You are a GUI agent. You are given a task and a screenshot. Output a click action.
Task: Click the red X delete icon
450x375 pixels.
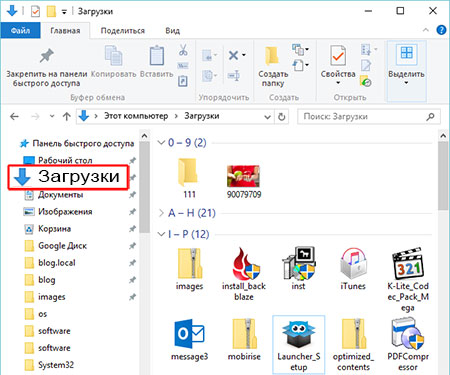click(x=233, y=55)
